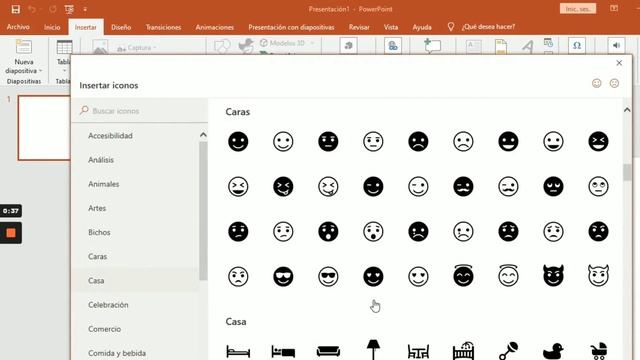The width and height of the screenshot is (640, 360).
Task: Select the filled winking face icon
Action: [x=373, y=187]
